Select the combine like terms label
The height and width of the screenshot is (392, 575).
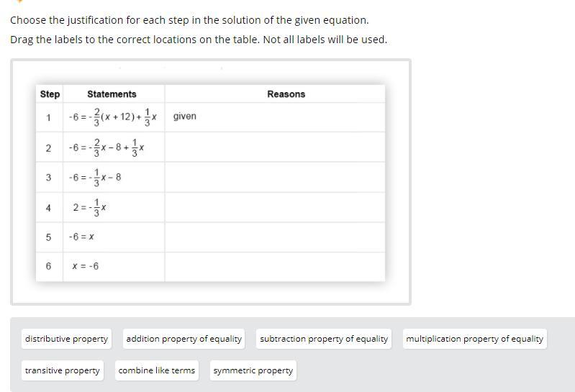tap(157, 371)
